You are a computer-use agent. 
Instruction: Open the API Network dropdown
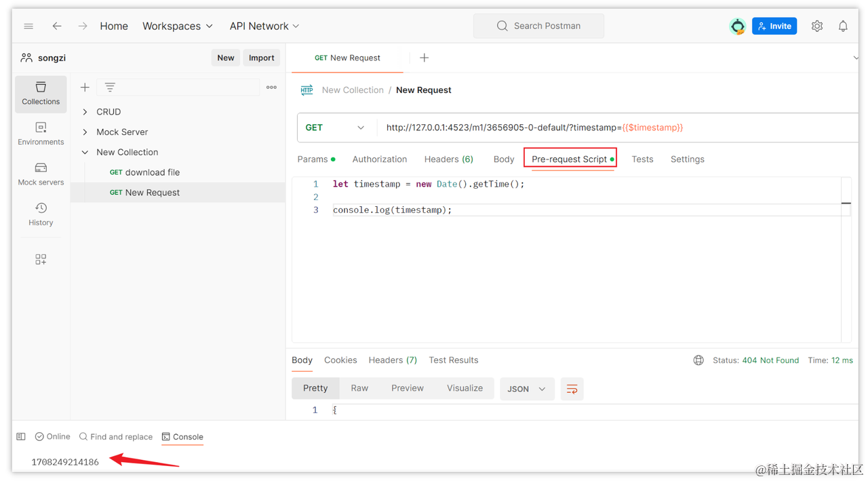click(x=264, y=26)
